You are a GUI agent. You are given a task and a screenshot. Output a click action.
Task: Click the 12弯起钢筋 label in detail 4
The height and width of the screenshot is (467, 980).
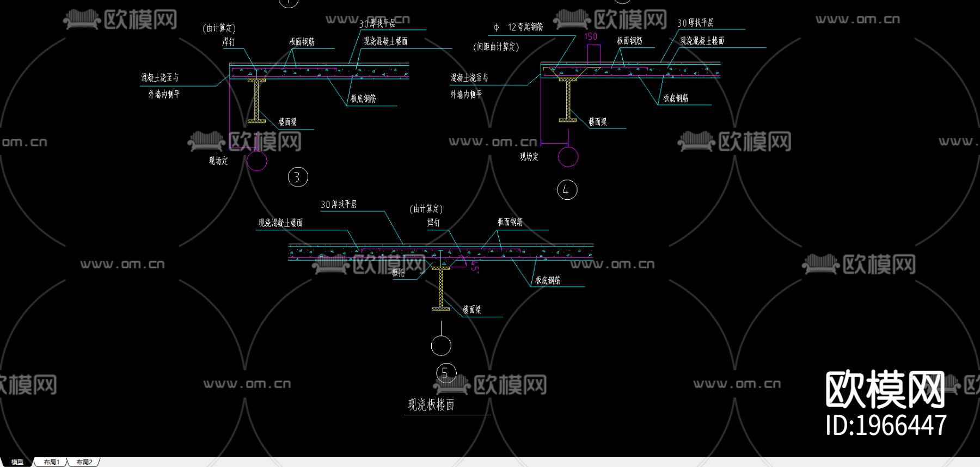(x=525, y=27)
